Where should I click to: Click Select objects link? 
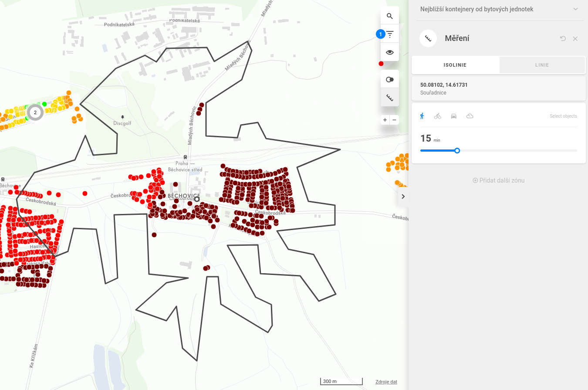(563, 116)
